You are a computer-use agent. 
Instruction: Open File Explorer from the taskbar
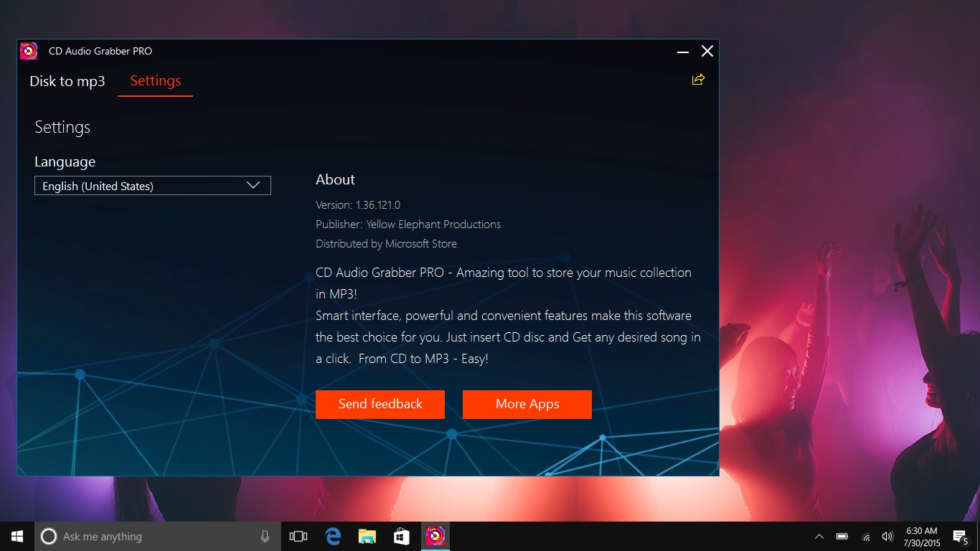point(367,536)
